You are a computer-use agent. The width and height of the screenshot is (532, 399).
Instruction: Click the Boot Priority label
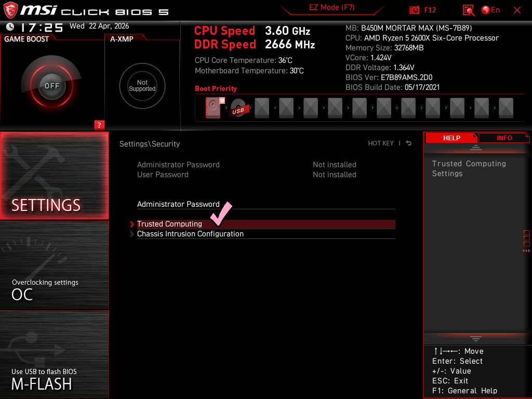pyautogui.click(x=216, y=88)
